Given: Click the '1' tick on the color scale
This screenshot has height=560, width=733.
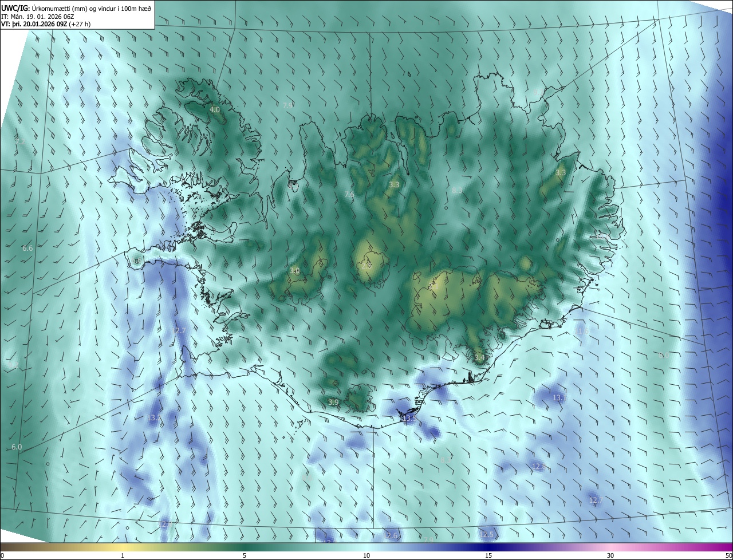Looking at the screenshot, I should pos(123,555).
